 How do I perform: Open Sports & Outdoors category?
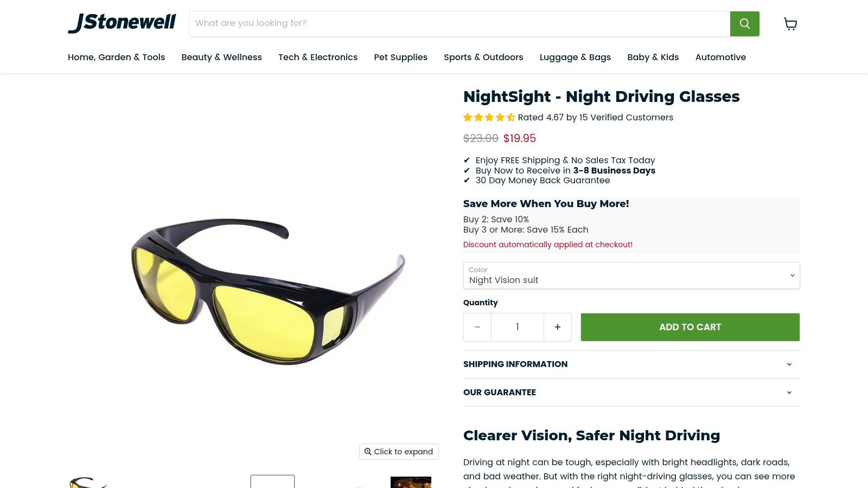tap(483, 57)
